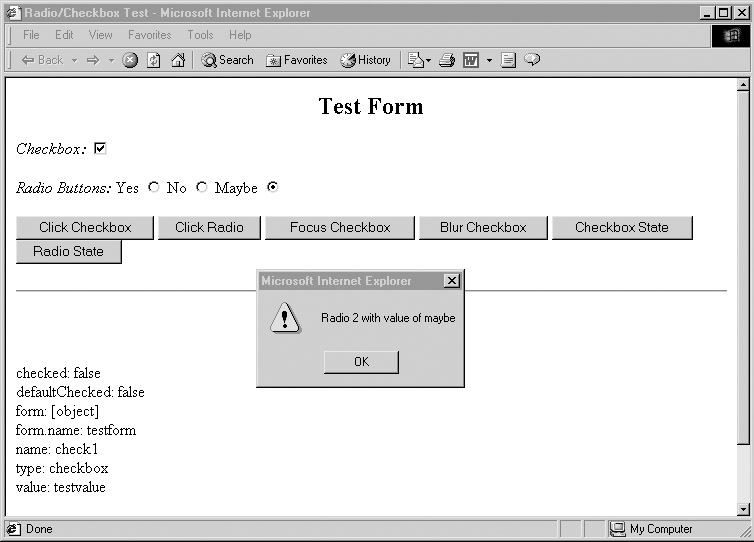Select the Yes radio button
This screenshot has height=542, width=754.
click(154, 187)
